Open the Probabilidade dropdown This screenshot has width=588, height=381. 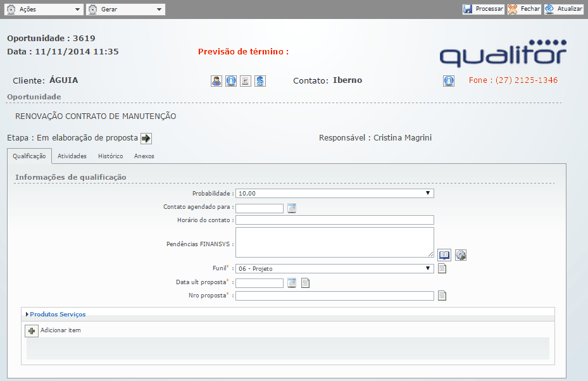pyautogui.click(x=334, y=194)
